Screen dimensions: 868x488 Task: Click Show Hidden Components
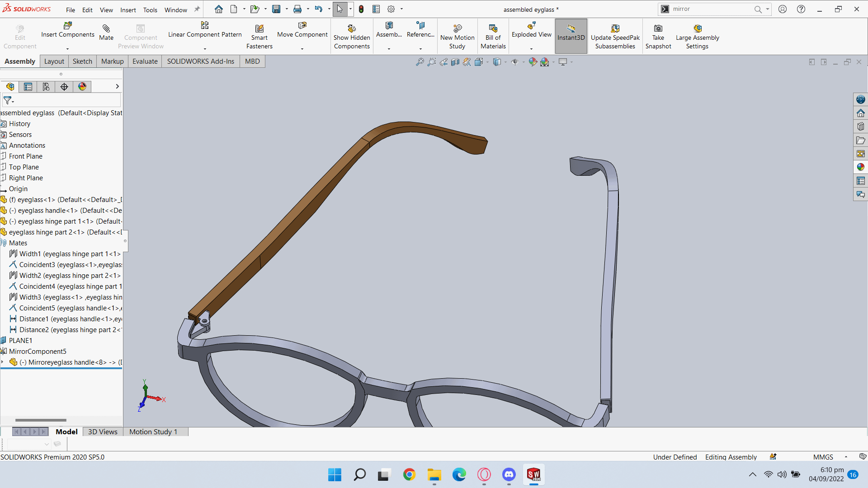[x=352, y=37]
